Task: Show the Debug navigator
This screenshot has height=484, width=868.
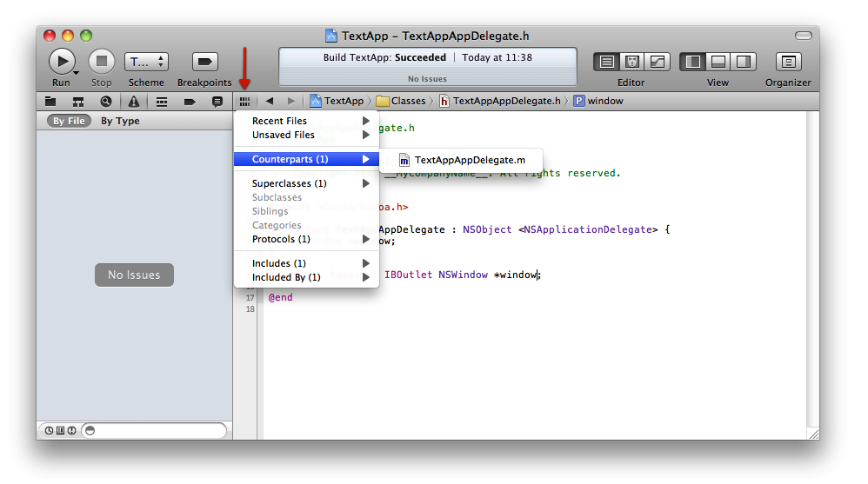Action: 162,101
